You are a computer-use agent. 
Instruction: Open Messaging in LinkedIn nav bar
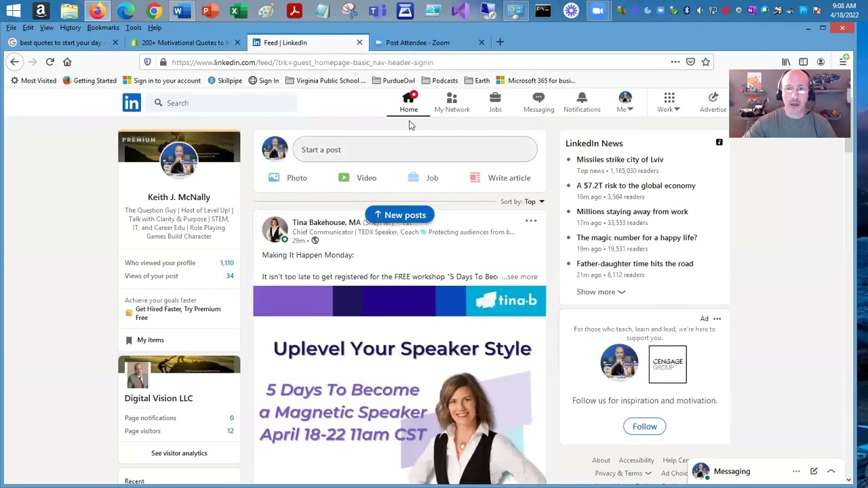[x=538, y=102]
